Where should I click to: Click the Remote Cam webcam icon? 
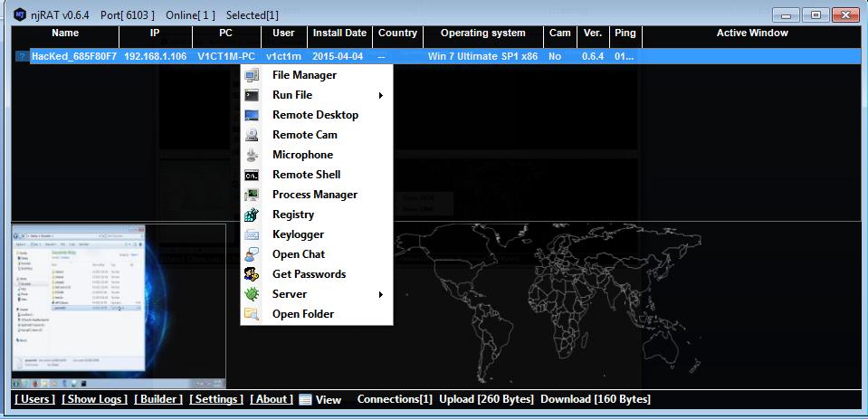point(252,135)
